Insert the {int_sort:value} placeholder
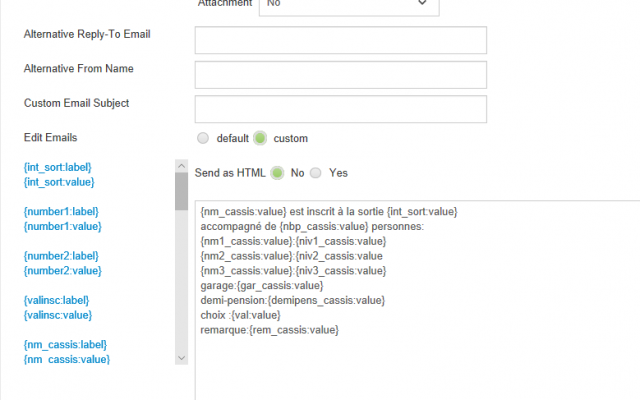Image resolution: width=640 pixels, height=400 pixels. (x=59, y=182)
